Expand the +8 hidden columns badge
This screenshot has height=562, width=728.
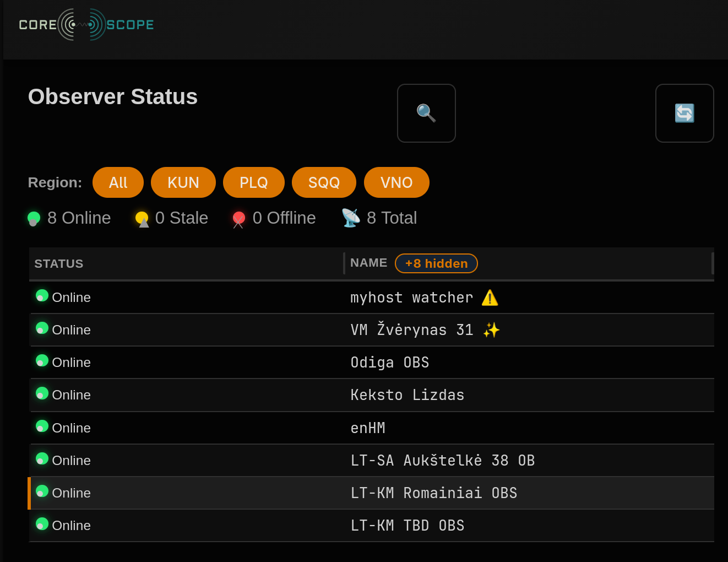point(436,263)
